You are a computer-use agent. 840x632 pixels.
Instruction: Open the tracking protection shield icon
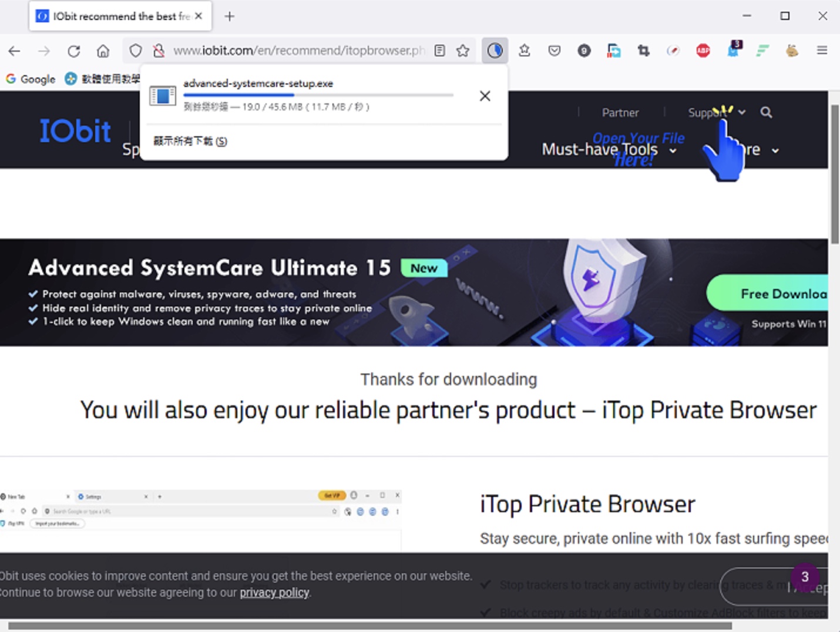pyautogui.click(x=136, y=51)
